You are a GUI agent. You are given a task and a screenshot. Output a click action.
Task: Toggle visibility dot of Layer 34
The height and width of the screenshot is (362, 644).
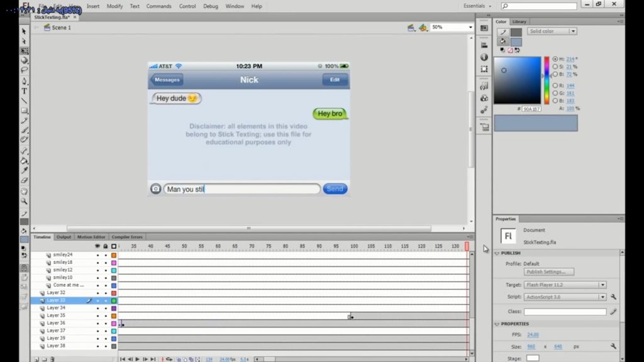[97, 308]
